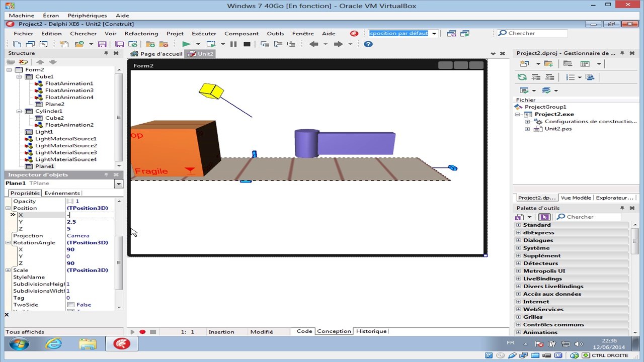Open the Fichier menu
The height and width of the screenshot is (362, 644).
tap(24, 33)
